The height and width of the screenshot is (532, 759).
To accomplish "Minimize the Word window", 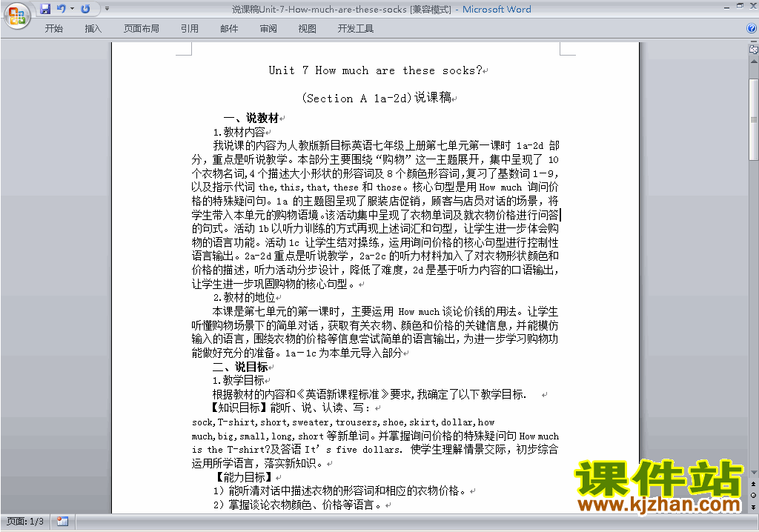I will point(726,7).
